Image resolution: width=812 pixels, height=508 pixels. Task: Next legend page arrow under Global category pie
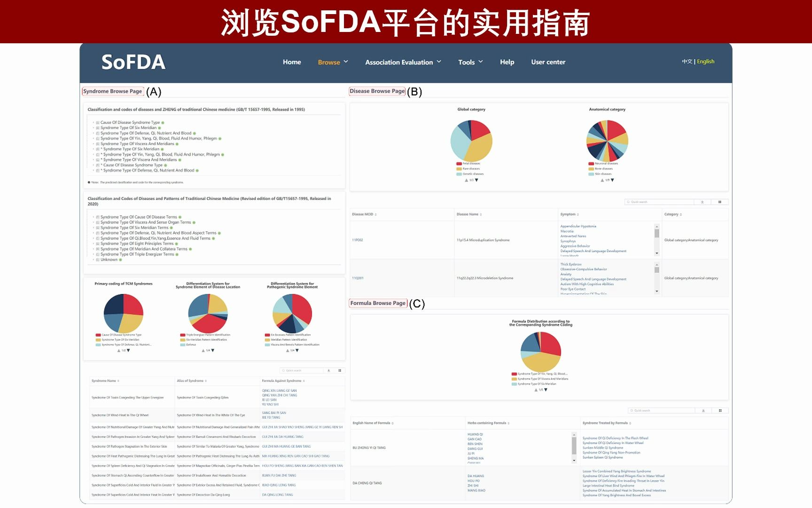point(476,180)
